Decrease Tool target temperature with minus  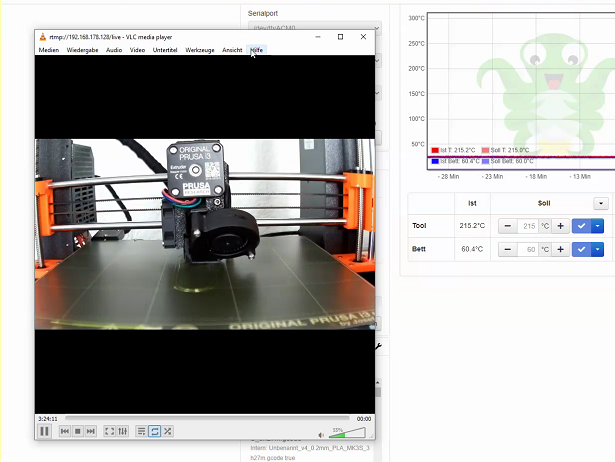click(x=508, y=226)
